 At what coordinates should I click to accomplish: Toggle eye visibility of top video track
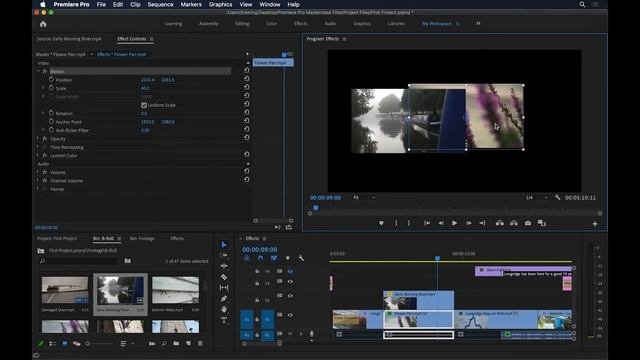pos(290,271)
